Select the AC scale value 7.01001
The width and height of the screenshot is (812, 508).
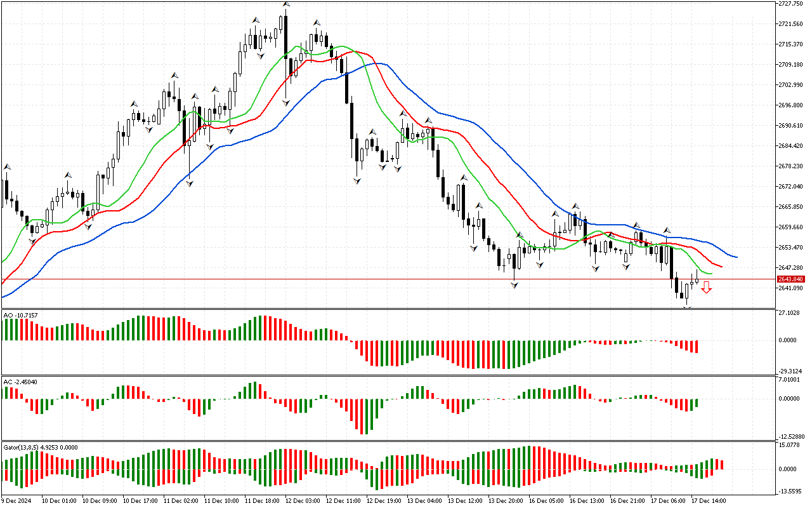pyautogui.click(x=790, y=380)
